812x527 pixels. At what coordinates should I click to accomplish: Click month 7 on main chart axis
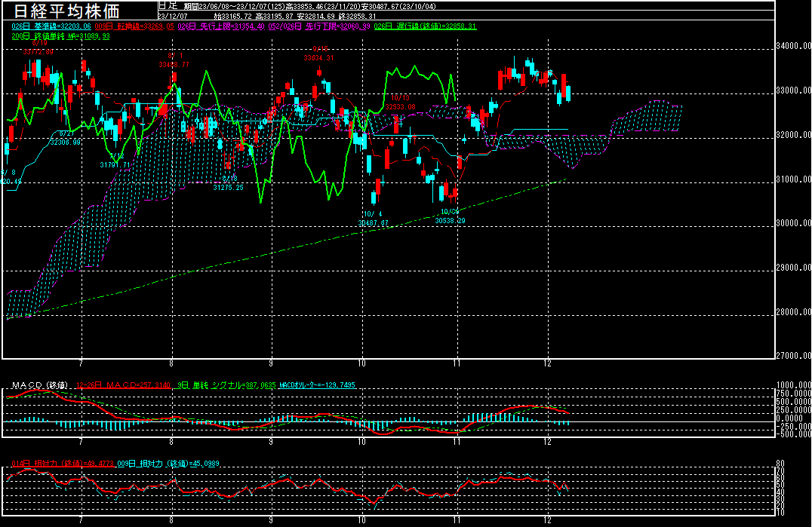pyautogui.click(x=81, y=363)
